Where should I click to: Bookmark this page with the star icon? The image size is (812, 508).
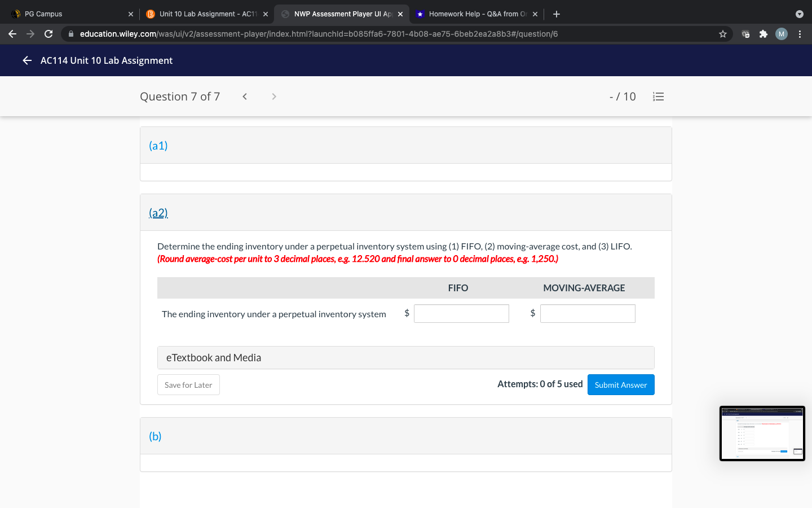click(723, 34)
